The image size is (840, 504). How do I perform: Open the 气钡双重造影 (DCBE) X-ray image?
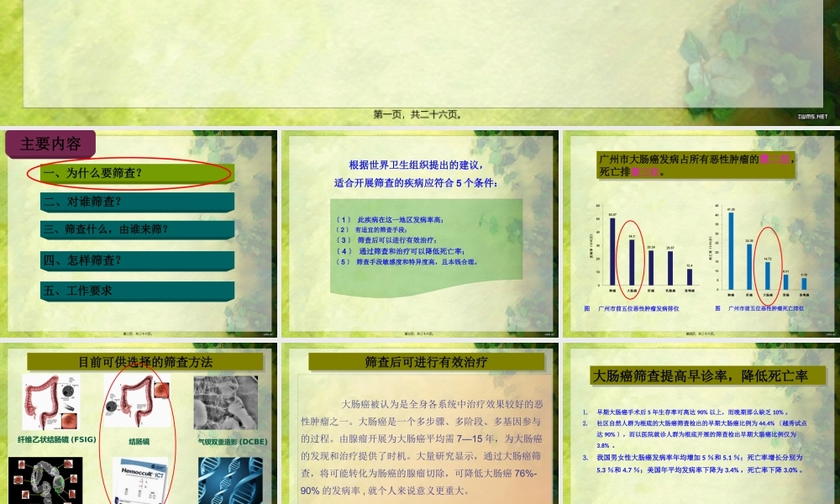coord(225,403)
